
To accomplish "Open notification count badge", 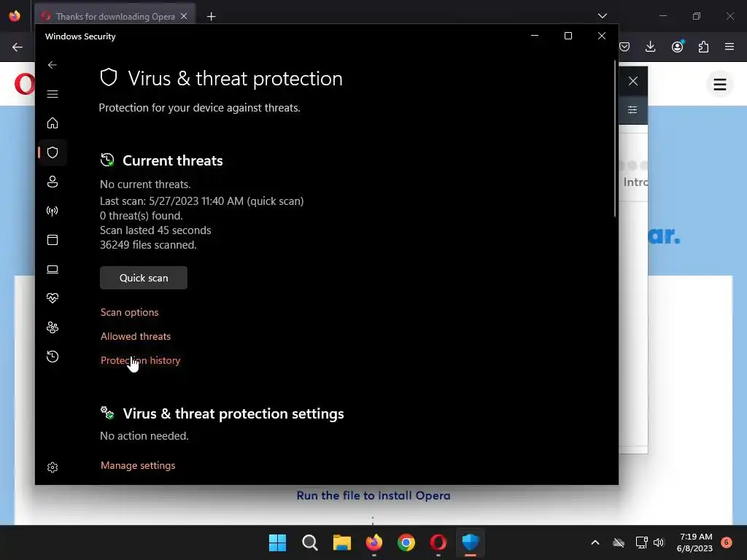I will click(727, 542).
